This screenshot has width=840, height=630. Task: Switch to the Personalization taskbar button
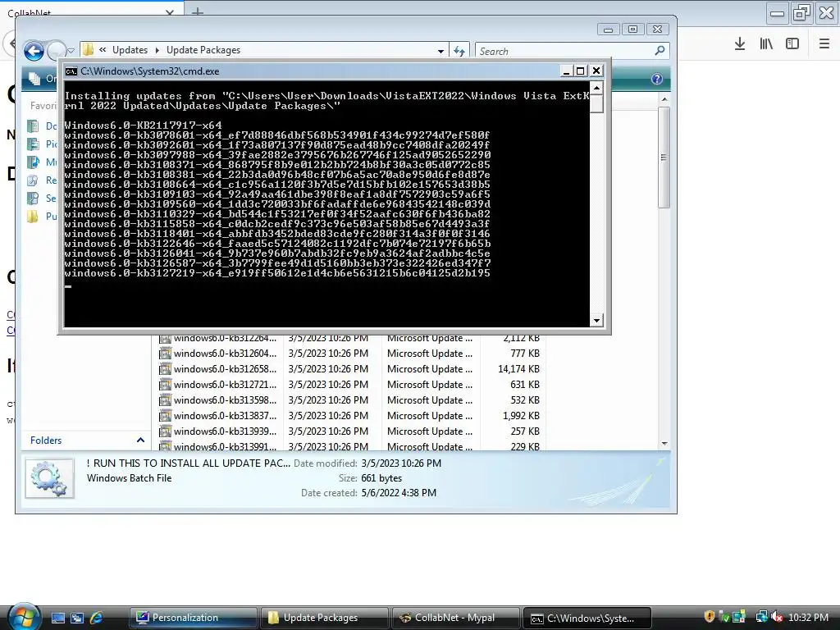point(193,619)
